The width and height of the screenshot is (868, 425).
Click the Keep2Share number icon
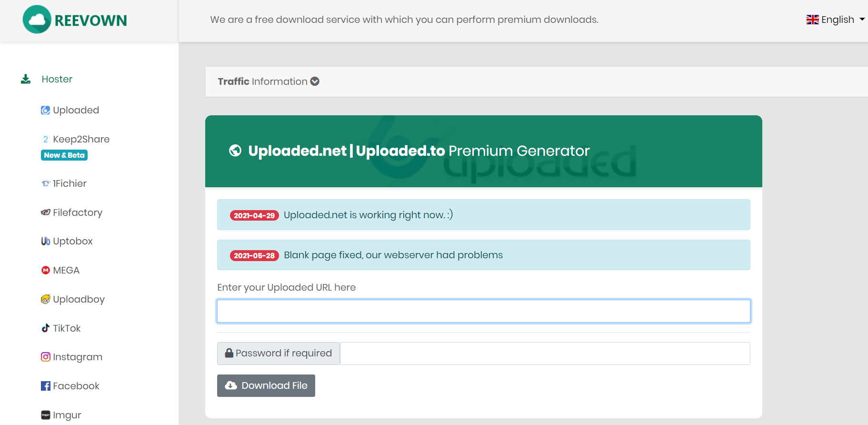[46, 139]
